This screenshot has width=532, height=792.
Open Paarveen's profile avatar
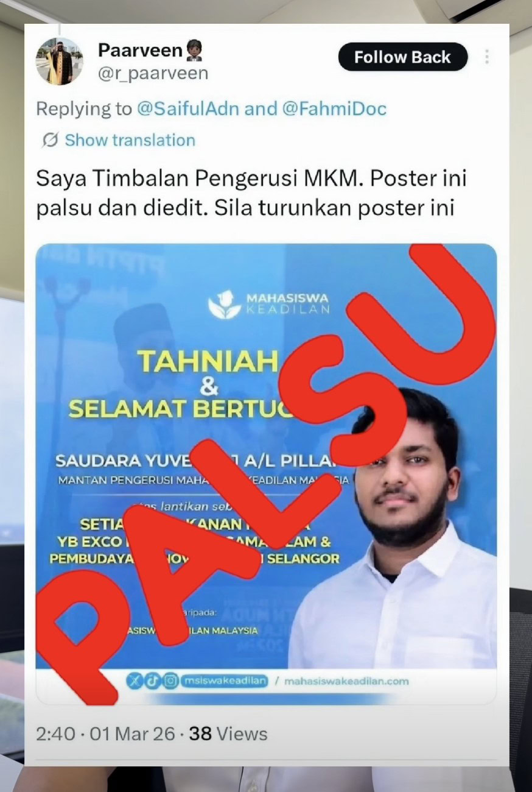click(x=60, y=61)
